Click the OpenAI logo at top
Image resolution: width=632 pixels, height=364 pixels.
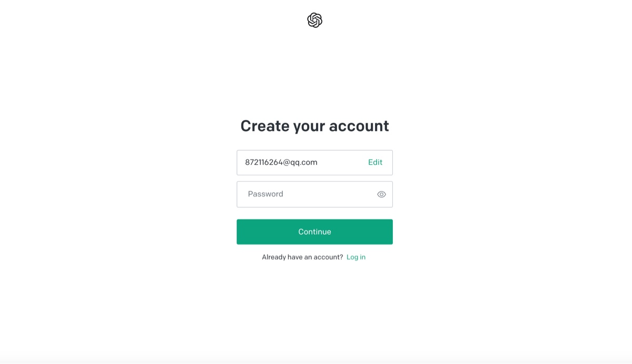coord(314,21)
